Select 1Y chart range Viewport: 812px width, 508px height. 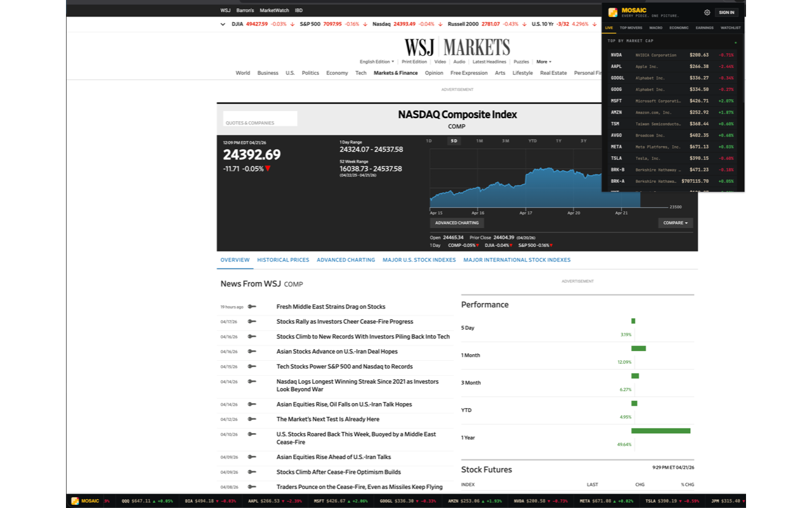558,141
